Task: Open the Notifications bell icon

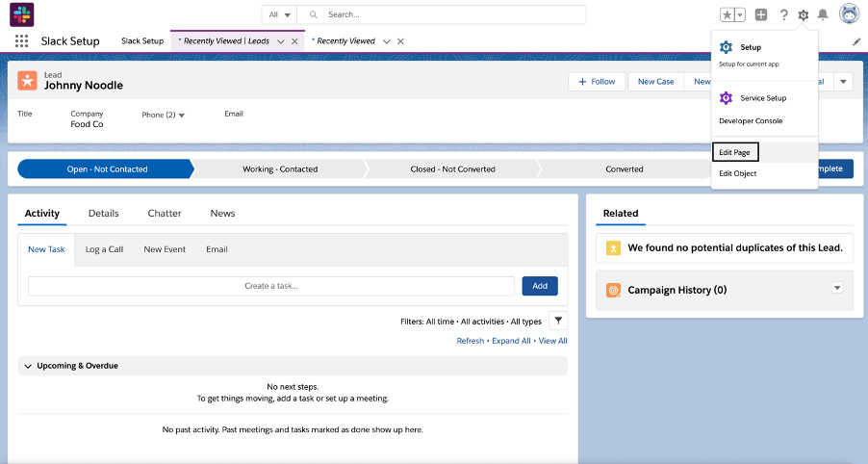Action: 823,15
